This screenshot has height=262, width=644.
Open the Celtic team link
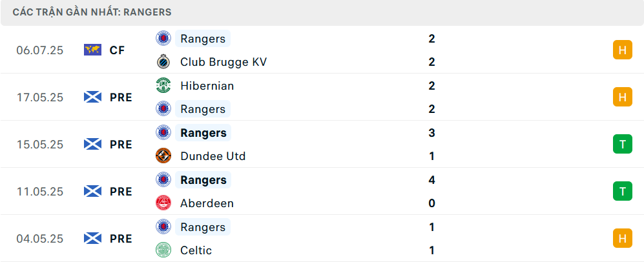(x=196, y=250)
